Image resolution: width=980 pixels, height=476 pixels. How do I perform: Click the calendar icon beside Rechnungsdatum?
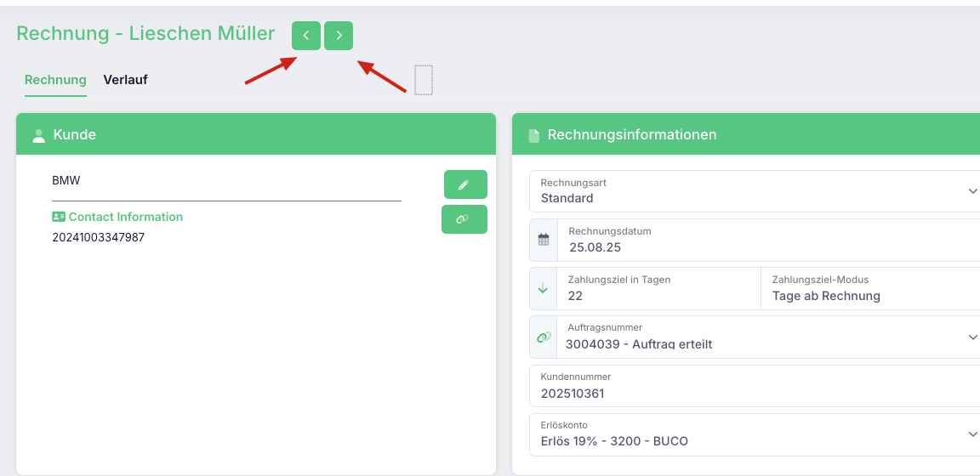[544, 240]
